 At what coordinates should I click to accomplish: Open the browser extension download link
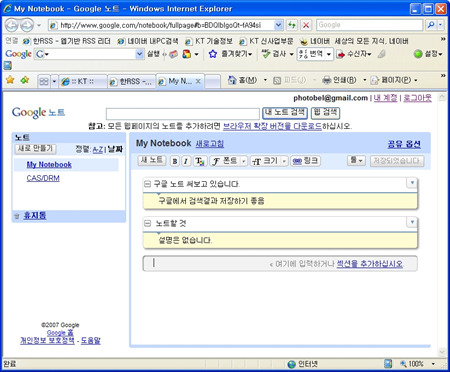tap(272, 126)
